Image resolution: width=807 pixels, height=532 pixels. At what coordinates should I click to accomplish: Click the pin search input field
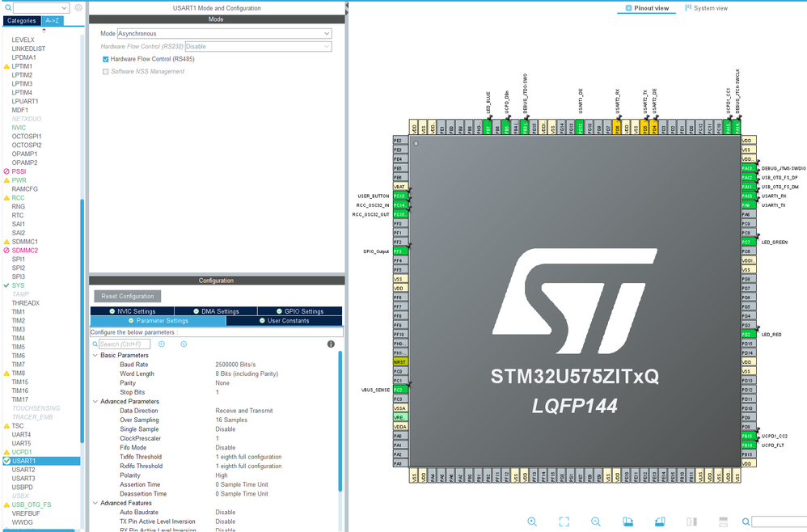pos(780,521)
